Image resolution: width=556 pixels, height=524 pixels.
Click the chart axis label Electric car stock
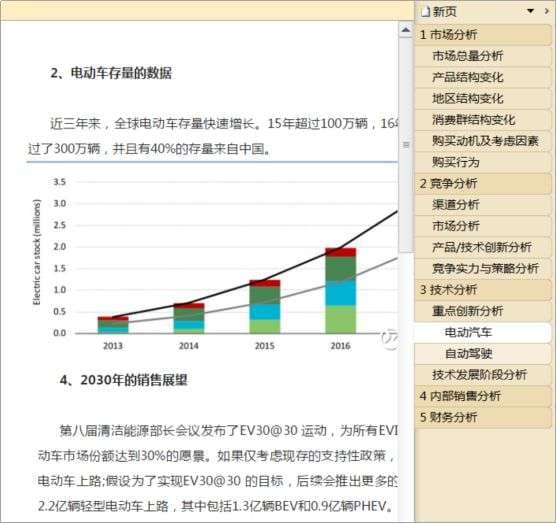coord(37,252)
